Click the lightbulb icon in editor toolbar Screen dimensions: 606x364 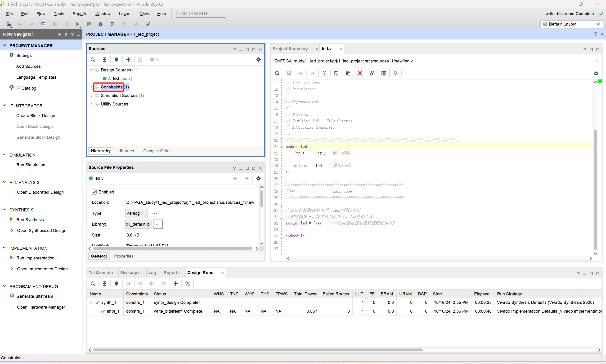coord(395,73)
